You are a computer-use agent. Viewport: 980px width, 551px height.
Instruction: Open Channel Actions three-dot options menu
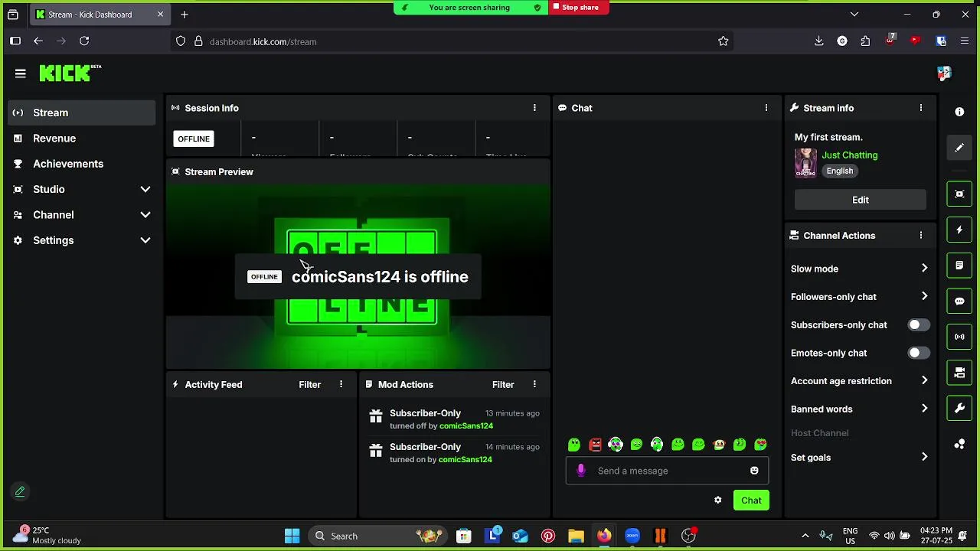(921, 236)
